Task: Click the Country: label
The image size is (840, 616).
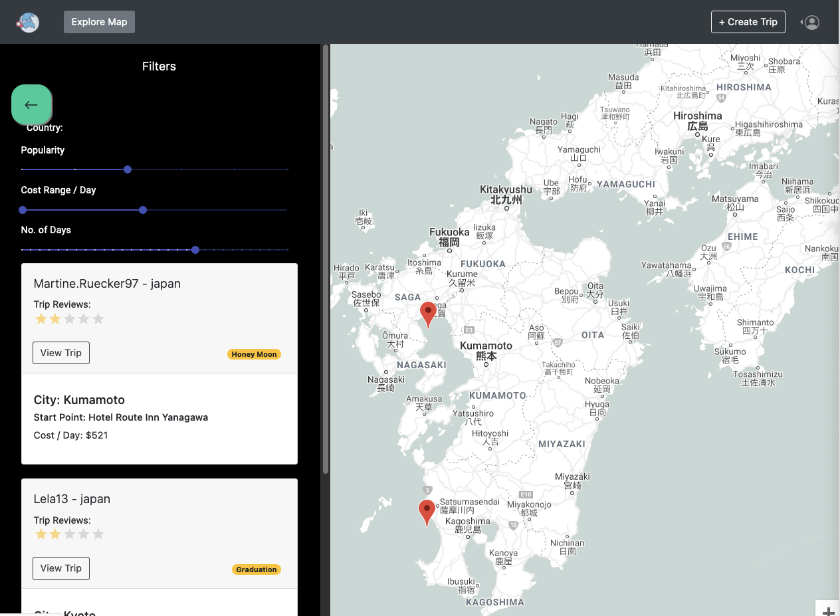Action: [45, 127]
